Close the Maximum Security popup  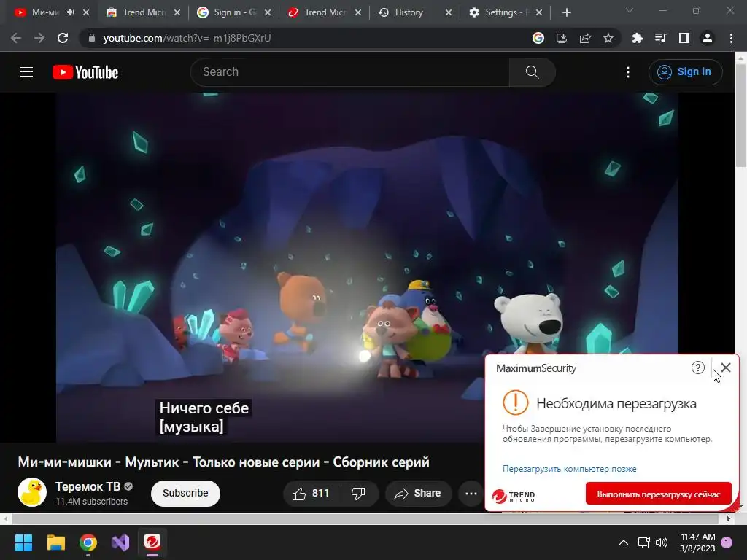[x=726, y=367]
